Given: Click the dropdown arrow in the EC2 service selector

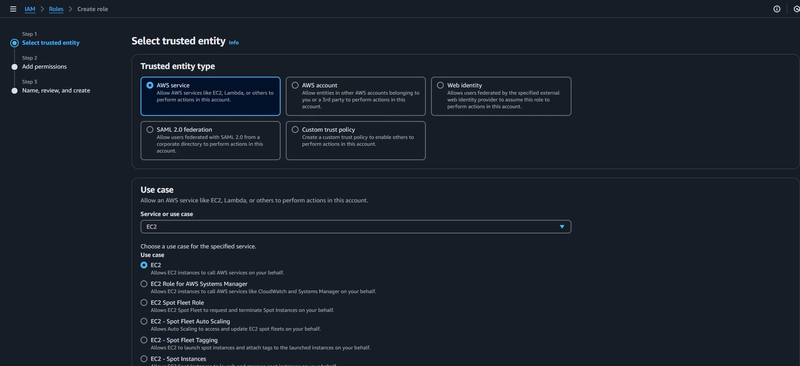Looking at the screenshot, I should 562,227.
